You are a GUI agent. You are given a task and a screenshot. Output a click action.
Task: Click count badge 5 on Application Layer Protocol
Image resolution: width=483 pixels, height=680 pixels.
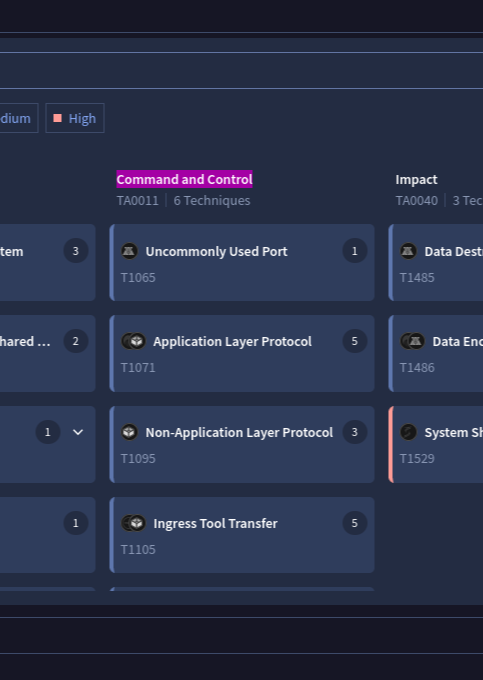(355, 341)
